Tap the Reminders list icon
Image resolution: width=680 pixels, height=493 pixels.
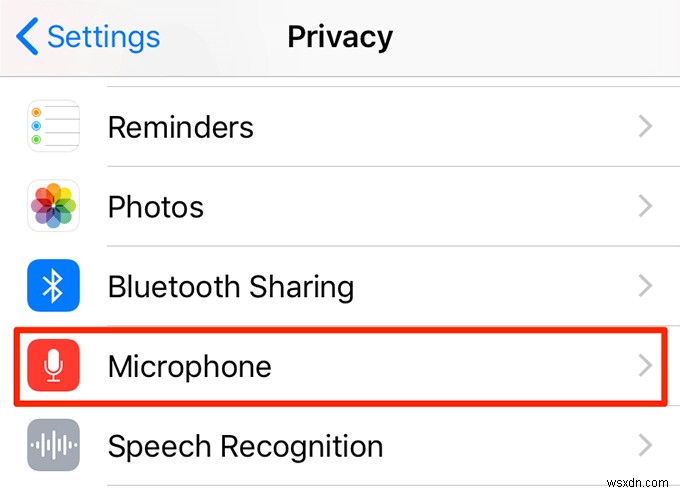click(x=53, y=127)
